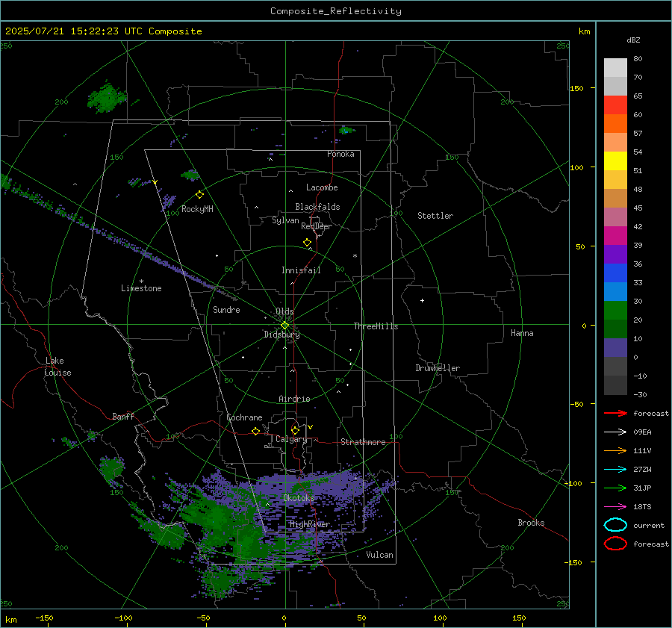Click the orange 111V arrow icon
This screenshot has height=628, width=672.
pyautogui.click(x=615, y=450)
